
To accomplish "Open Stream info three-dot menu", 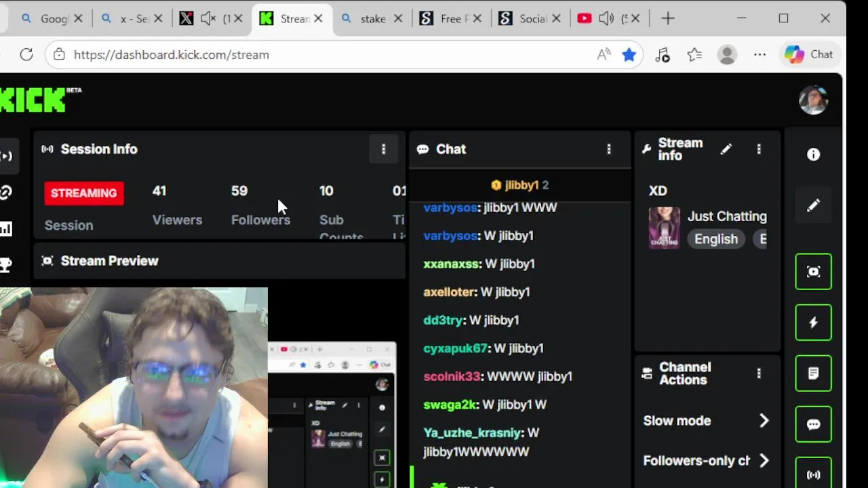I will 759,149.
